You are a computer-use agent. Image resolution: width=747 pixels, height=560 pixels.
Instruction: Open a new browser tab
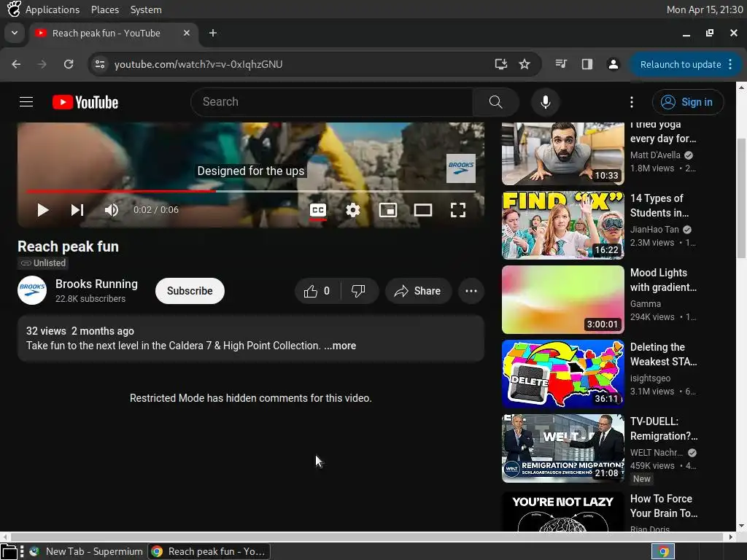click(213, 33)
